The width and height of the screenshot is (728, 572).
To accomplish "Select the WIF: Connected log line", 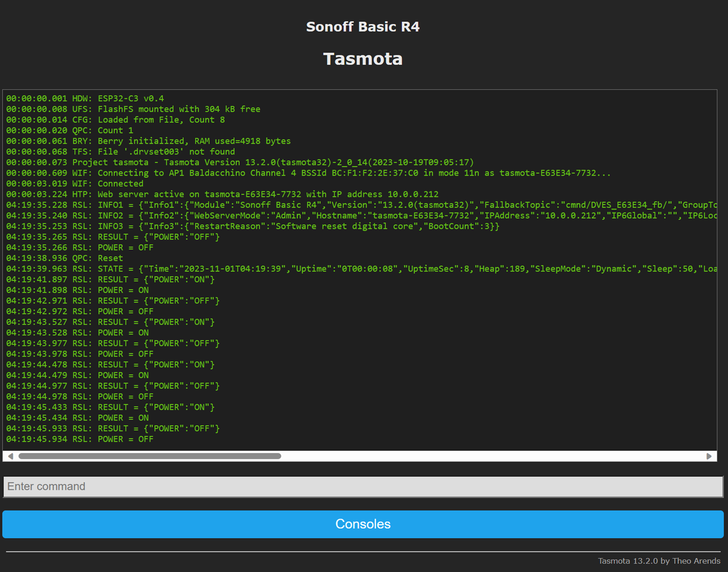I will pyautogui.click(x=75, y=184).
